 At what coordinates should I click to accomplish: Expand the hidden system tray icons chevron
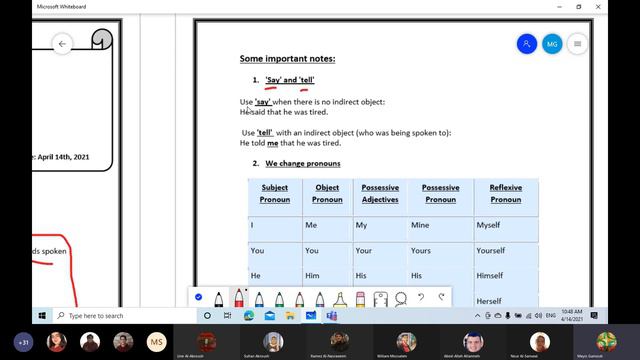click(x=477, y=316)
